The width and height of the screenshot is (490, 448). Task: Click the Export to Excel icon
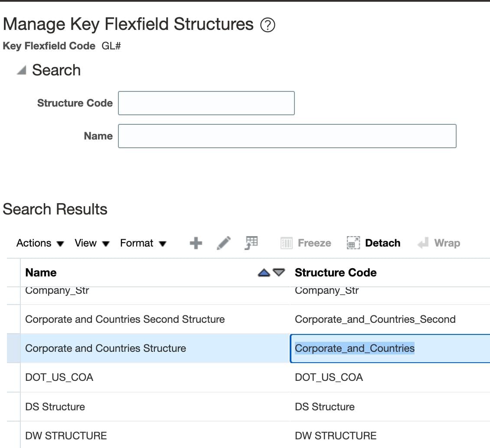point(252,243)
